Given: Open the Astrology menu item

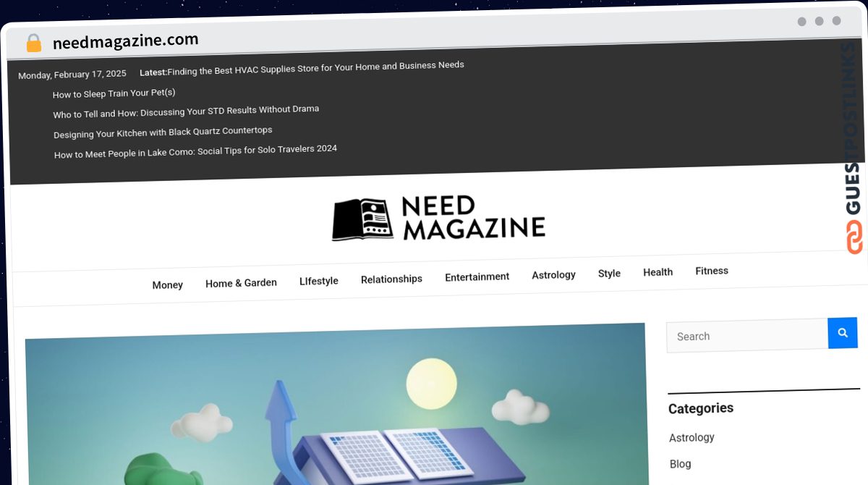Looking at the screenshot, I should point(553,275).
